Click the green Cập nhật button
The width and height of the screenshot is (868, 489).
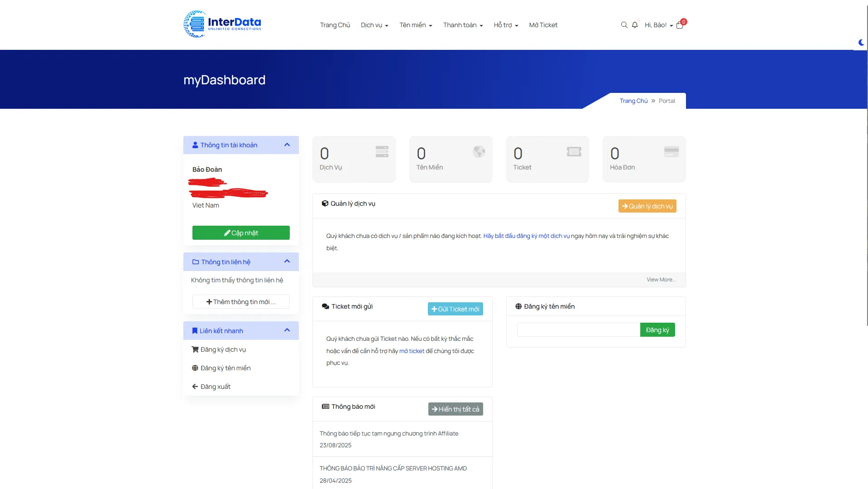(x=241, y=233)
